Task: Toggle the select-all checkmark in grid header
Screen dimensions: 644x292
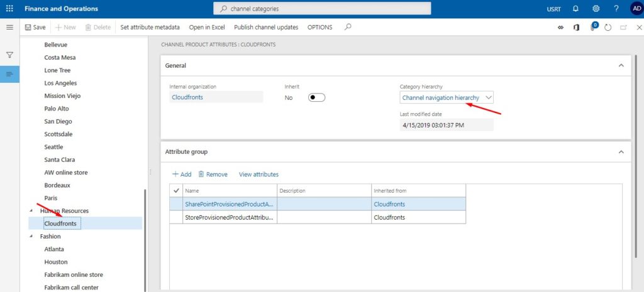Action: click(177, 191)
